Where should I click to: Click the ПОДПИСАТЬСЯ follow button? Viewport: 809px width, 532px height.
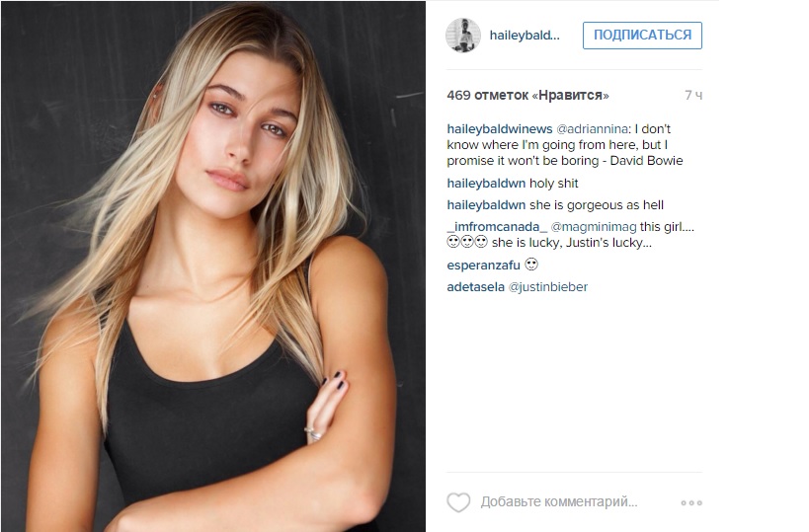(642, 36)
